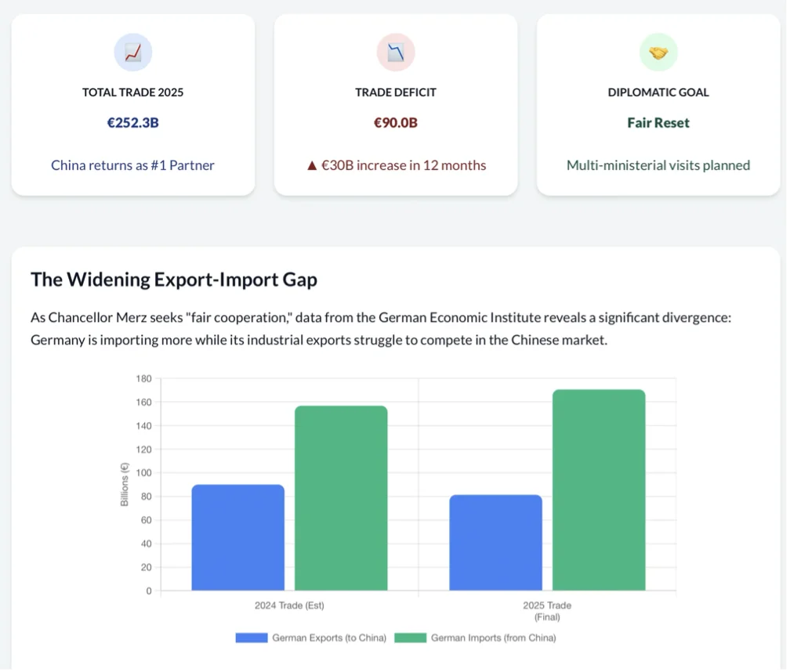Image resolution: width=790 pixels, height=672 pixels.
Task: Click the blue legend swatch for German Exports
Action: pyautogui.click(x=251, y=638)
